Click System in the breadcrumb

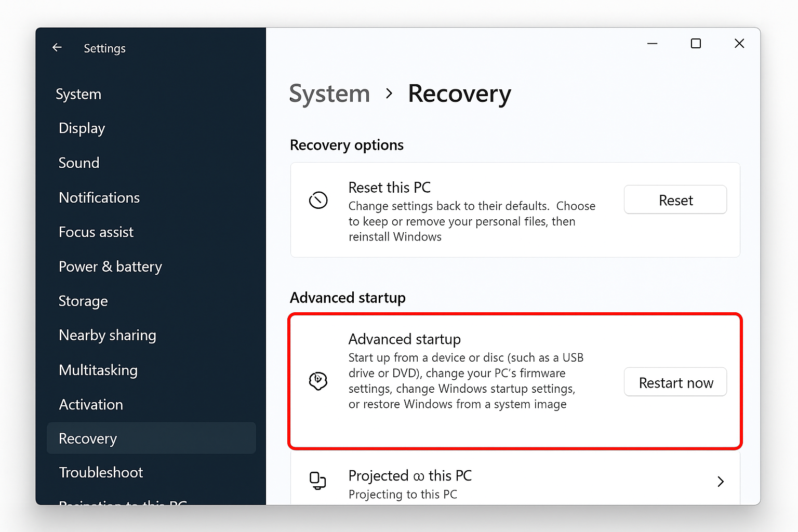point(329,94)
